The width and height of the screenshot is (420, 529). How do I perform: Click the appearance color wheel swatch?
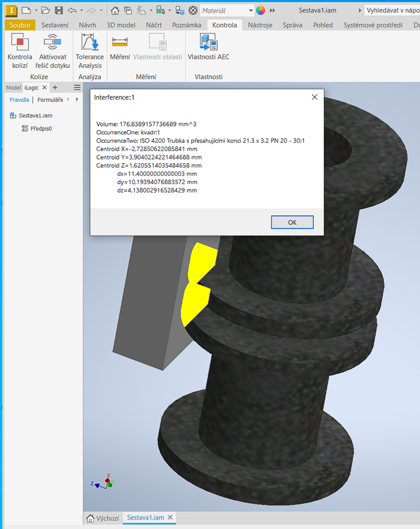[260, 10]
